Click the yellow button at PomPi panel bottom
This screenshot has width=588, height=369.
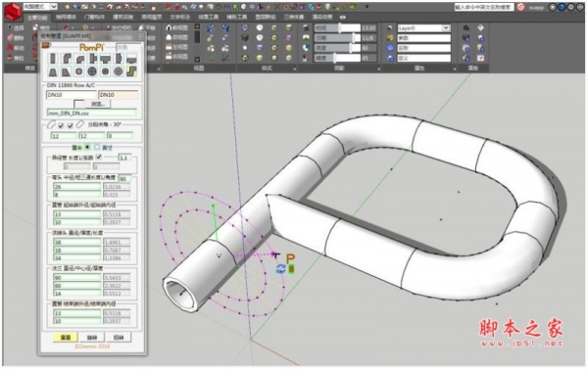point(66,337)
